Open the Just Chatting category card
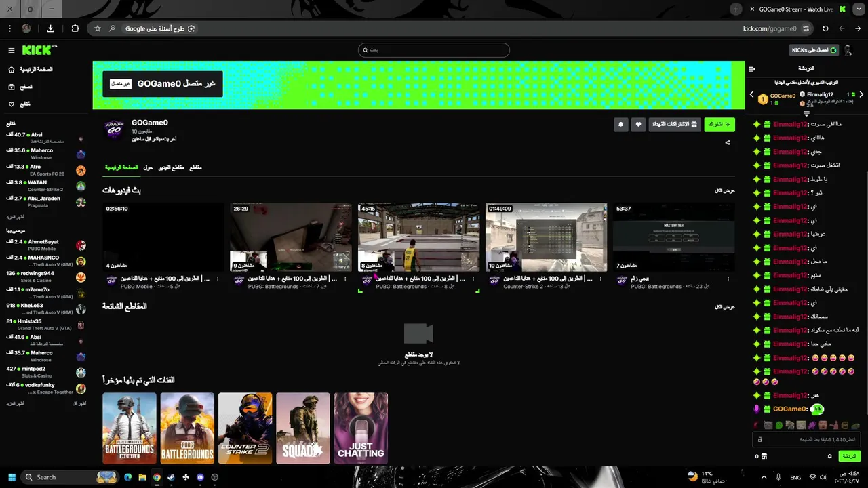The width and height of the screenshot is (868, 488). click(361, 428)
